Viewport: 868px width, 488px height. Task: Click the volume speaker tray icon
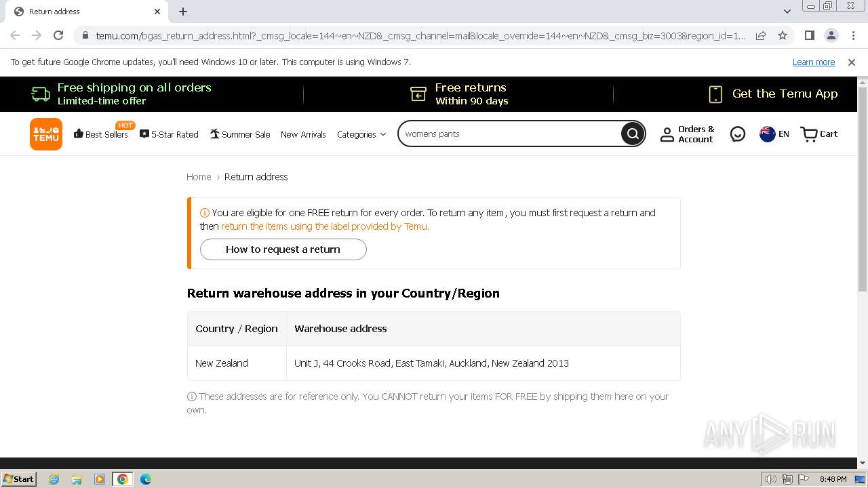[x=771, y=479]
